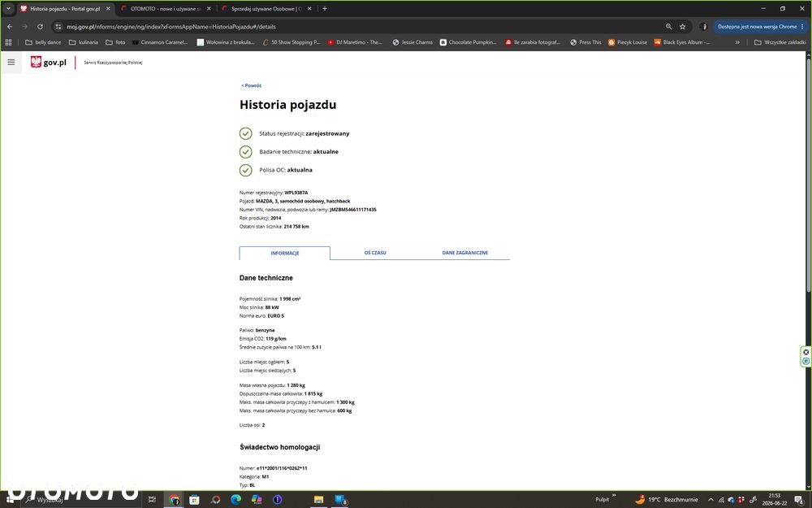Click the homologation number e11*2001/116*0262*11
The height and width of the screenshot is (508, 812).
coord(282,468)
